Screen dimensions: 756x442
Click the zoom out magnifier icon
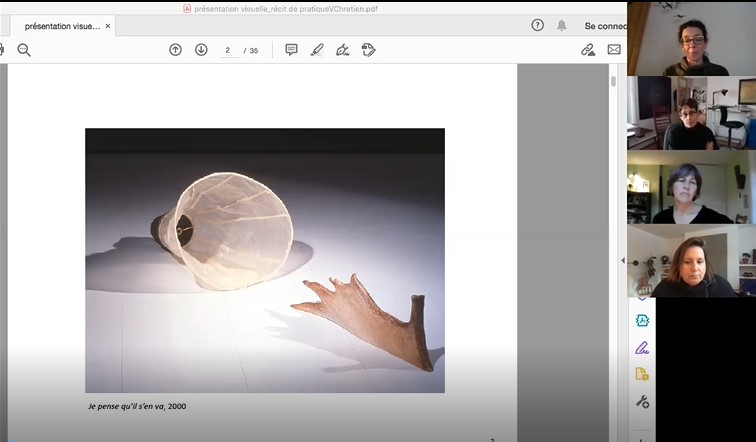[24, 50]
